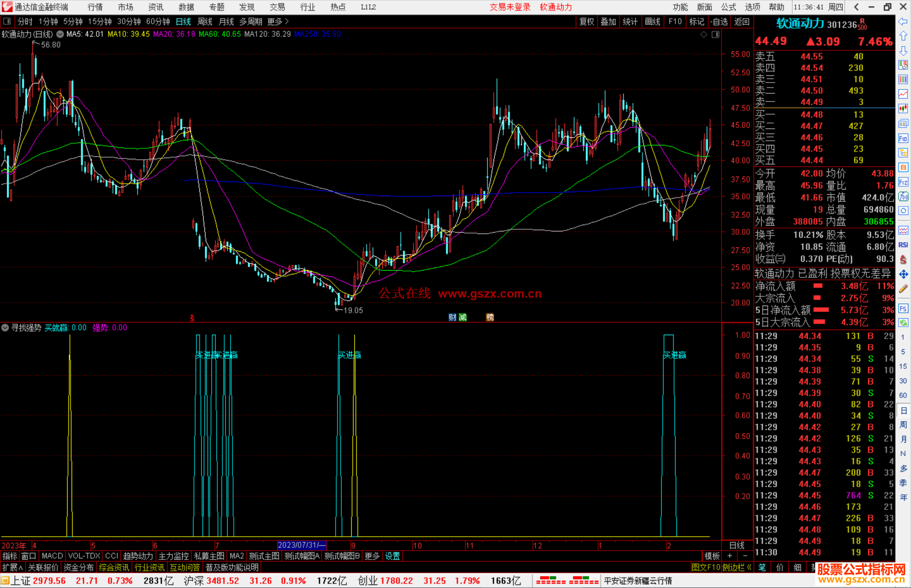Click the f(x) formula sidebar icon
The width and height of the screenshot is (911, 588).
[x=903, y=196]
